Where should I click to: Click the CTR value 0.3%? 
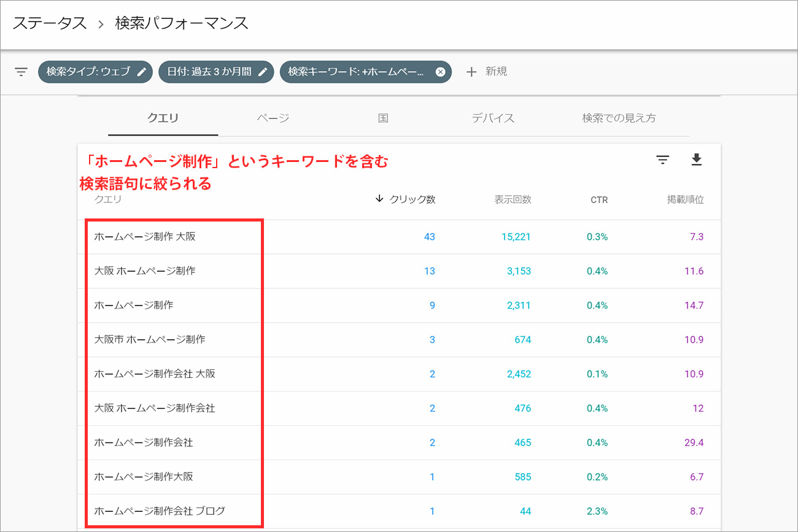[597, 237]
